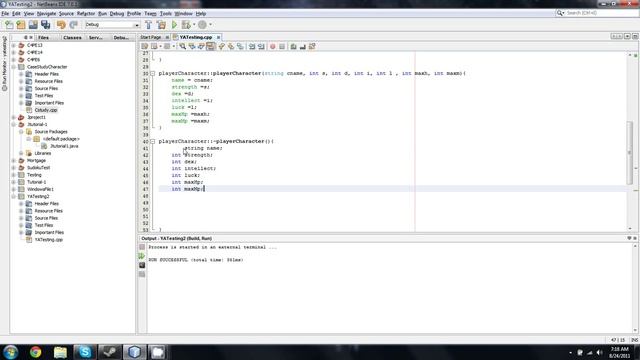This screenshot has height=360, width=640.
Task: Click the New File toolbar icon
Action: click(x=9, y=25)
